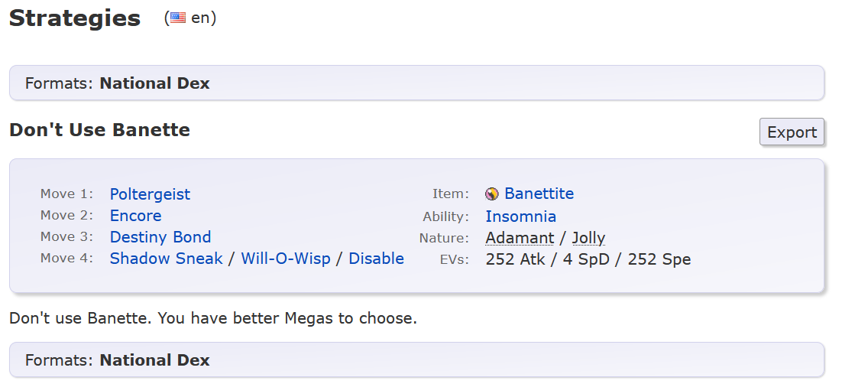
Task: Select top National Dex format bar
Action: click(417, 83)
